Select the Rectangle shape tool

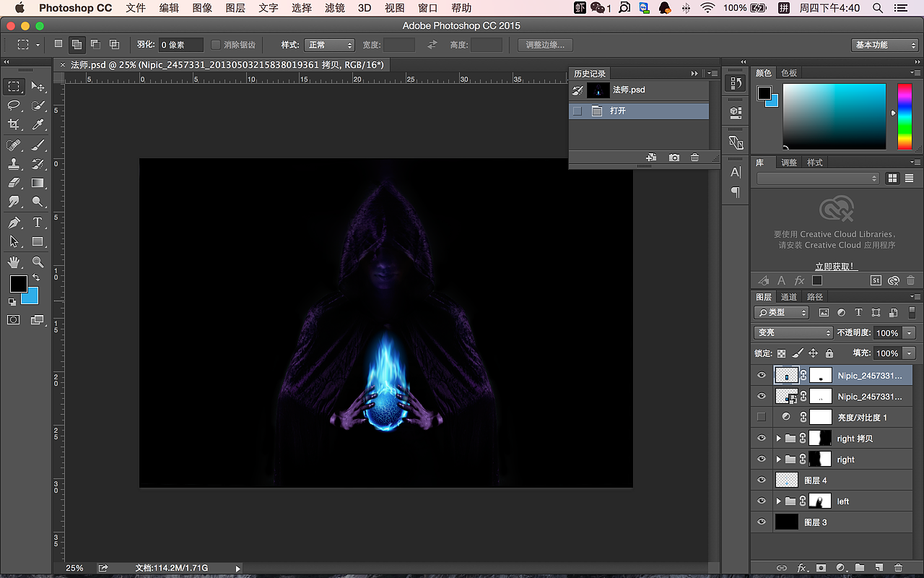(38, 241)
